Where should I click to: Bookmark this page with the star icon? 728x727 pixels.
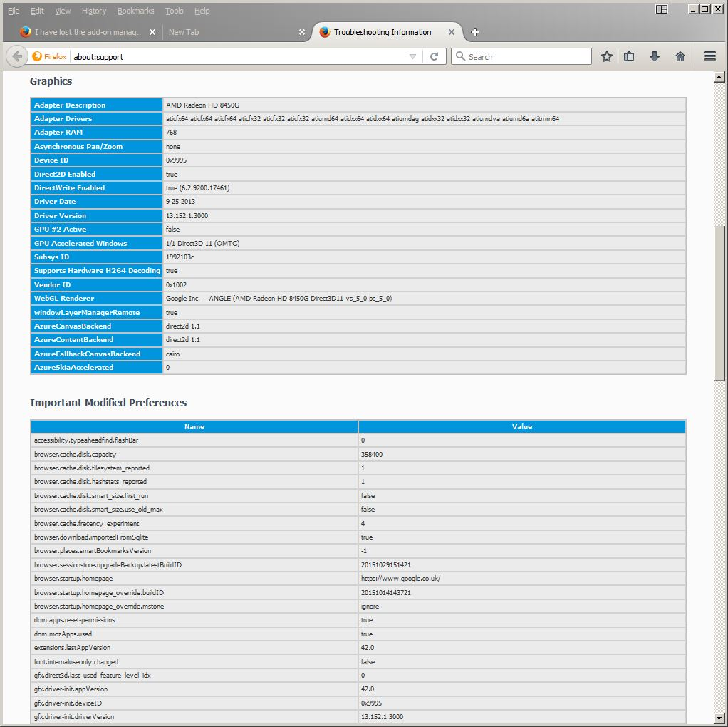coord(606,56)
